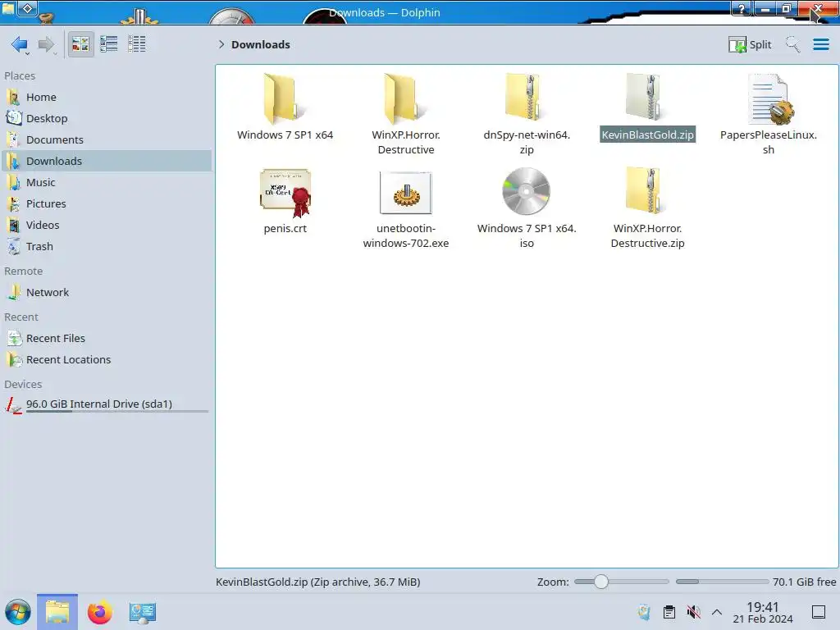The width and height of the screenshot is (840, 630).
Task: Switch to Compact view mode
Action: (x=109, y=44)
